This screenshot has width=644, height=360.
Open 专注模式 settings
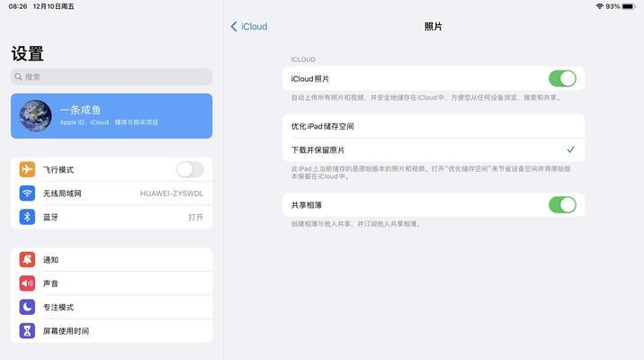pos(112,307)
